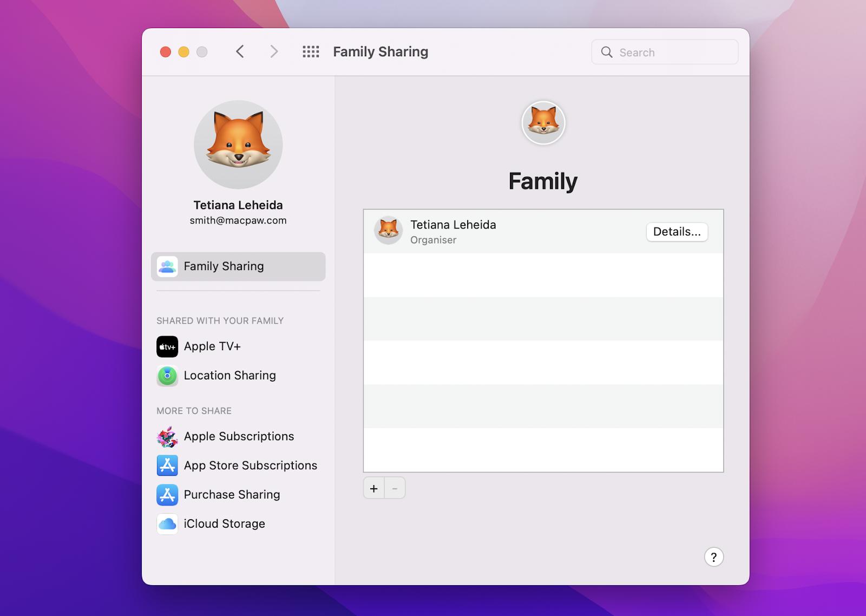Open iCloud Storage section
Image resolution: width=866 pixels, height=616 pixels.
coord(238,524)
